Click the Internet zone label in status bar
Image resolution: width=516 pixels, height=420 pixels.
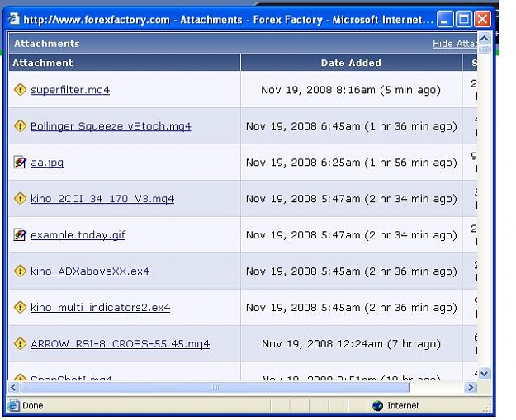coord(403,405)
